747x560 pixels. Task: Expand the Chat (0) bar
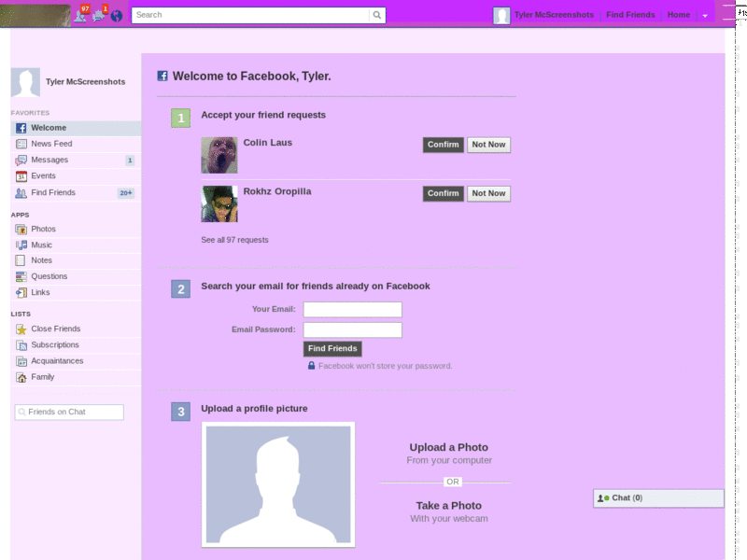658,498
